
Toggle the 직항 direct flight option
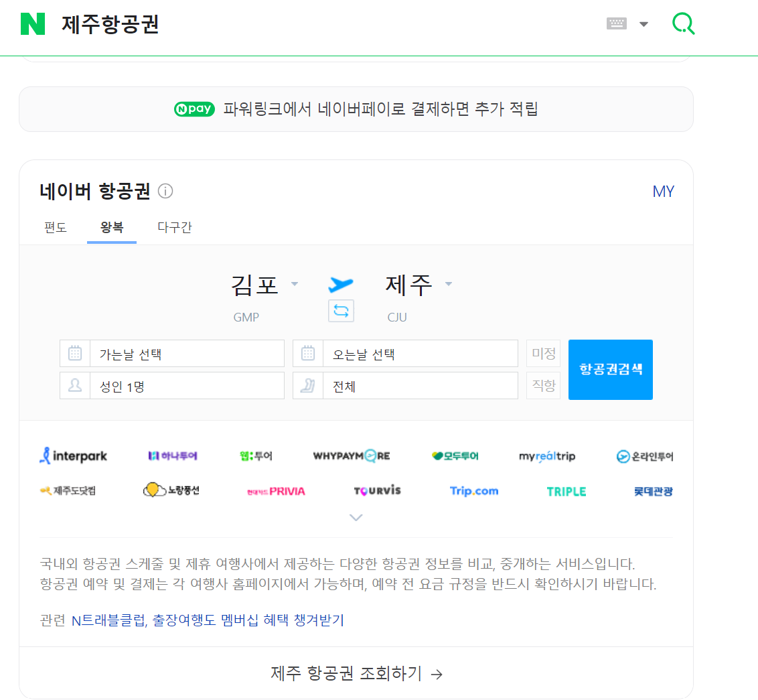click(543, 386)
